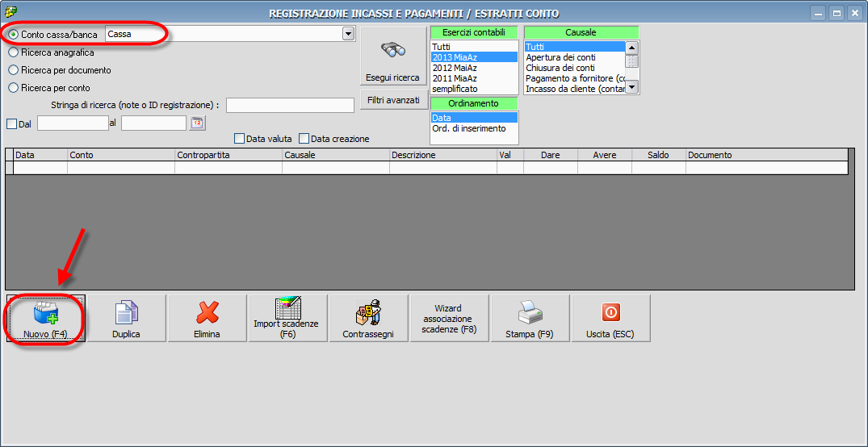Click the Saldo column header
Viewport: 868px width, 447px height.
point(658,155)
